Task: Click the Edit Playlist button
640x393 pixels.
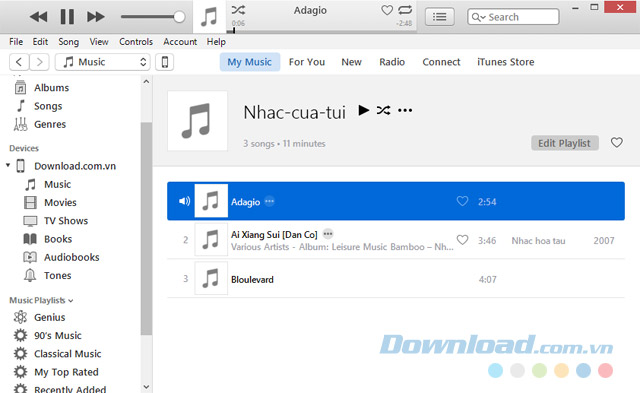Action: (564, 143)
